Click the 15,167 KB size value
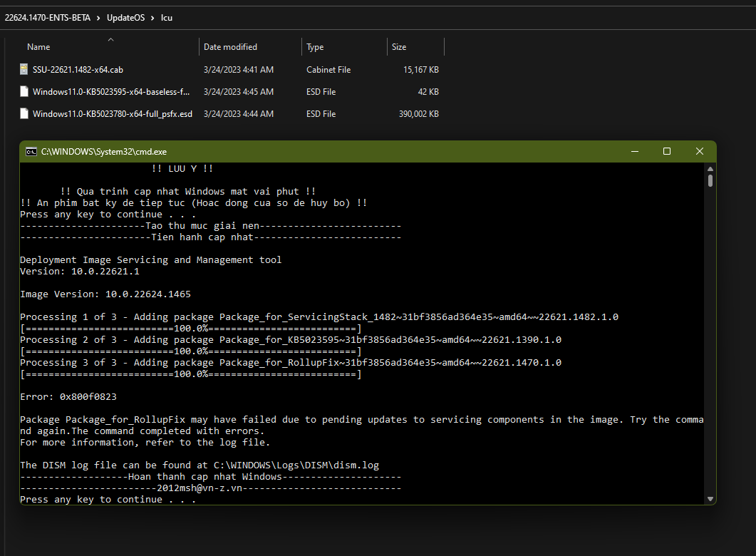 (421, 69)
